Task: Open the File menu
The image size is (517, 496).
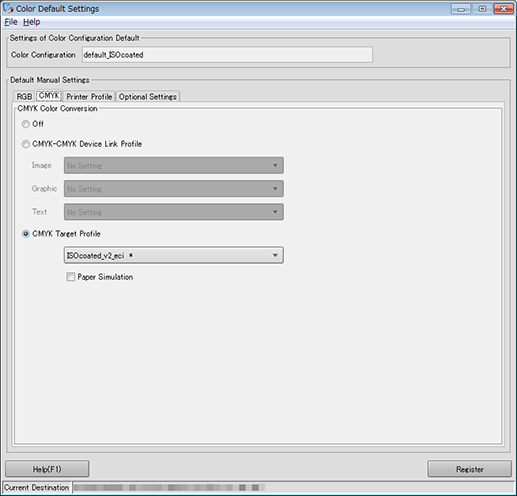Action: point(11,22)
